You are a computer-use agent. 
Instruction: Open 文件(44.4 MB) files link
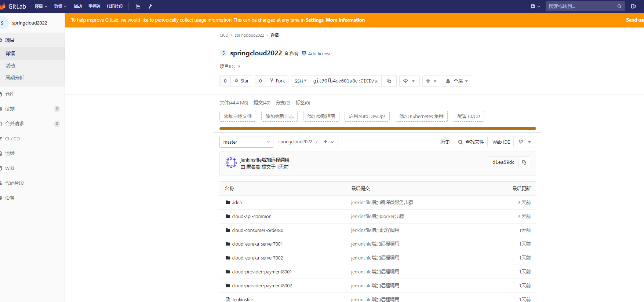coord(234,103)
